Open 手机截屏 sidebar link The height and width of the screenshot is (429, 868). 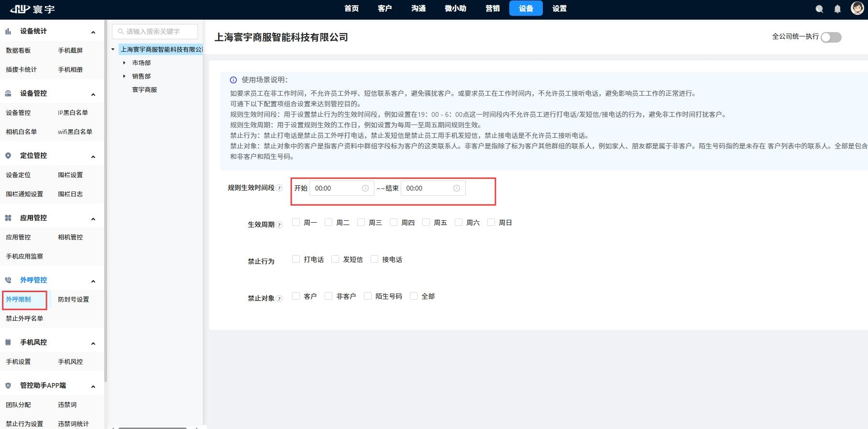coord(70,50)
